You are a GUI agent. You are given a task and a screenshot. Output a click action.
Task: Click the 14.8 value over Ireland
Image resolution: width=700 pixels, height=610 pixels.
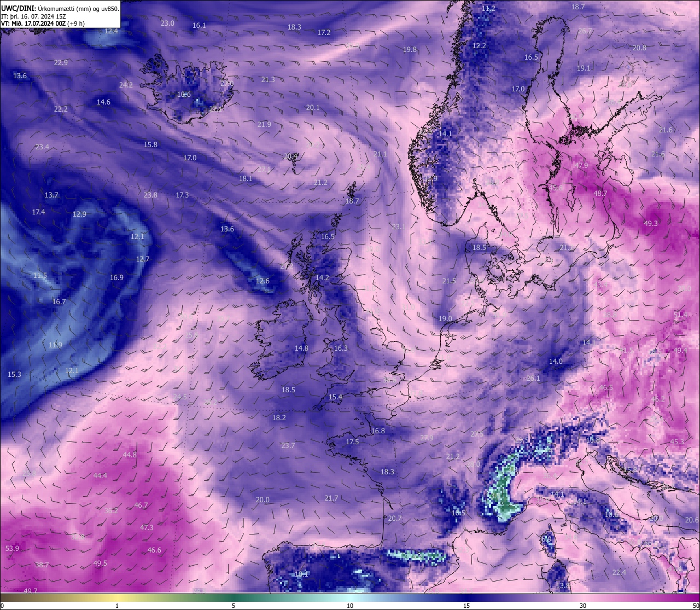301,348
